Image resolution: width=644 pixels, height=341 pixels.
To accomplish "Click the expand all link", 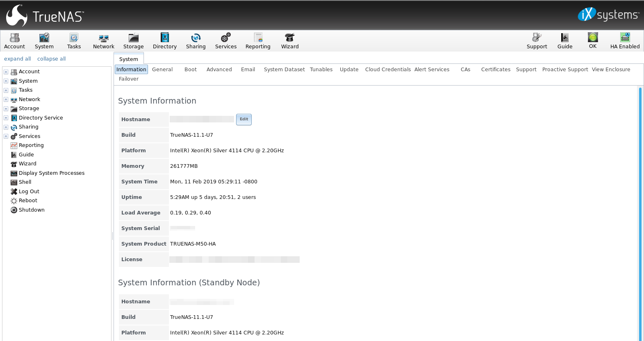I will pyautogui.click(x=17, y=59).
